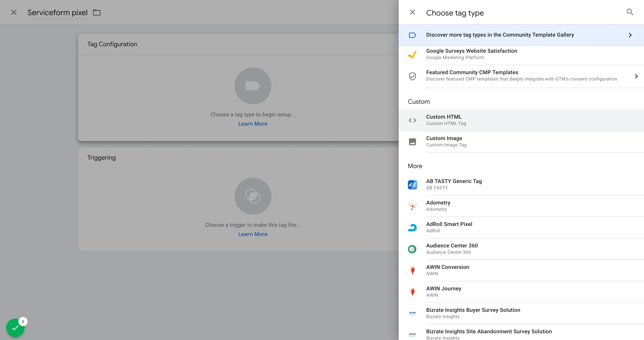Image resolution: width=644 pixels, height=340 pixels.
Task: Click the folder icon beside Serviceform pixel
Action: pos(97,12)
